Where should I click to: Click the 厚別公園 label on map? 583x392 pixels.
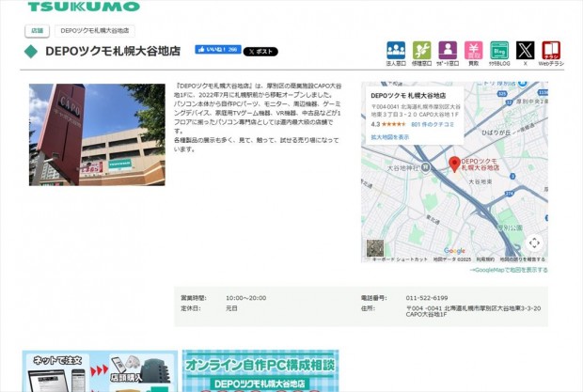point(510,227)
